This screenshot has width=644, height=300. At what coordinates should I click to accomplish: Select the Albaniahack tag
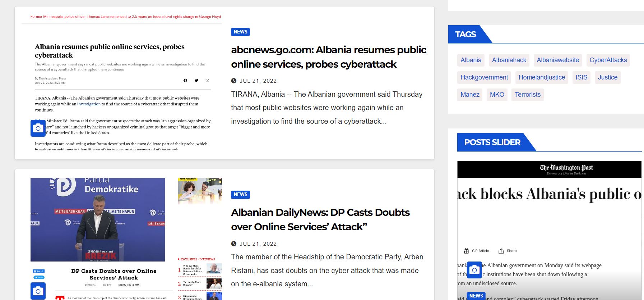(509, 60)
